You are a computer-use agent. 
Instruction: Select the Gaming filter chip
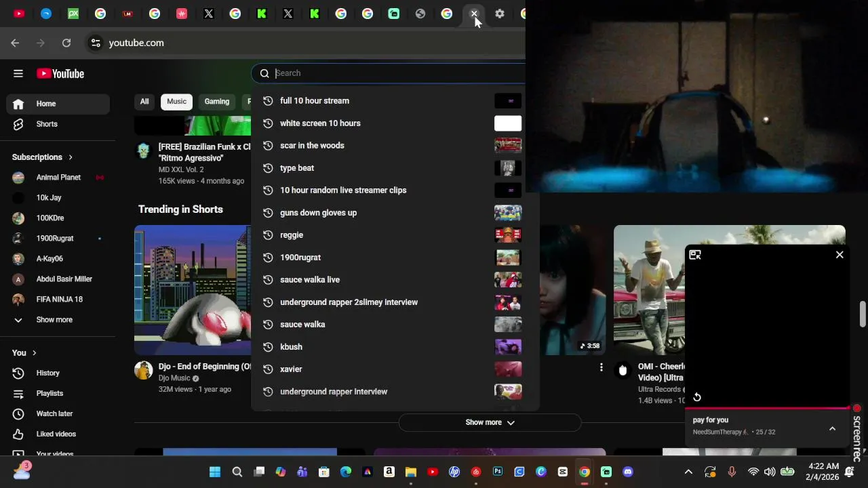(x=217, y=102)
